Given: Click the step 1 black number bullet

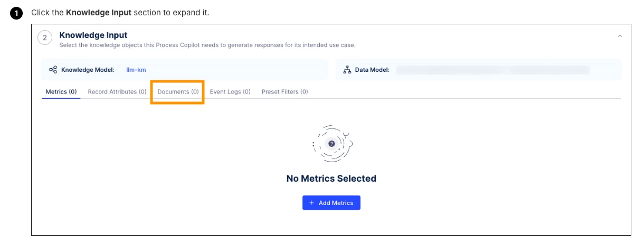Looking at the screenshot, I should click(16, 13).
